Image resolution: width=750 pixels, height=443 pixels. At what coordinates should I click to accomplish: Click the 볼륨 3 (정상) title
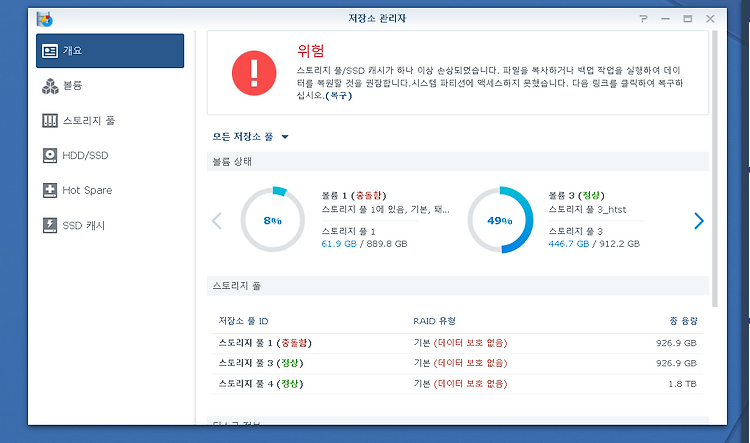click(x=576, y=195)
